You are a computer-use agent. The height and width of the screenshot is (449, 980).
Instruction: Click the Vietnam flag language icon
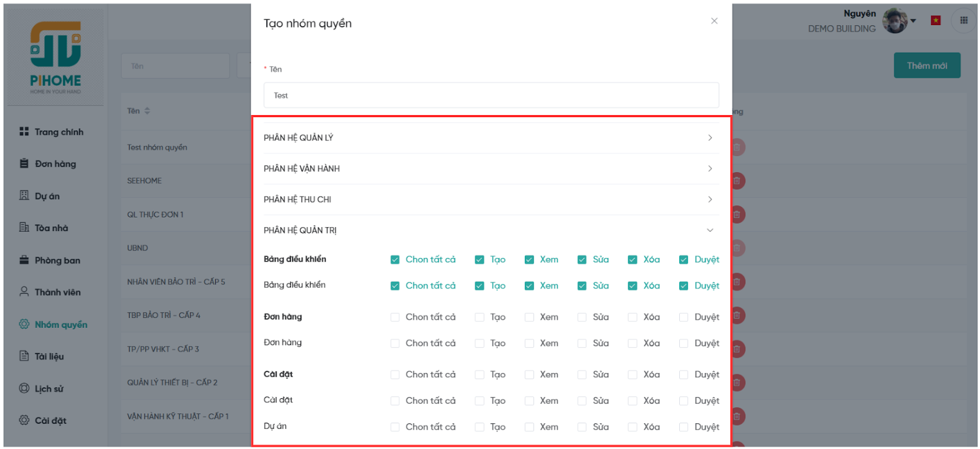(x=935, y=20)
